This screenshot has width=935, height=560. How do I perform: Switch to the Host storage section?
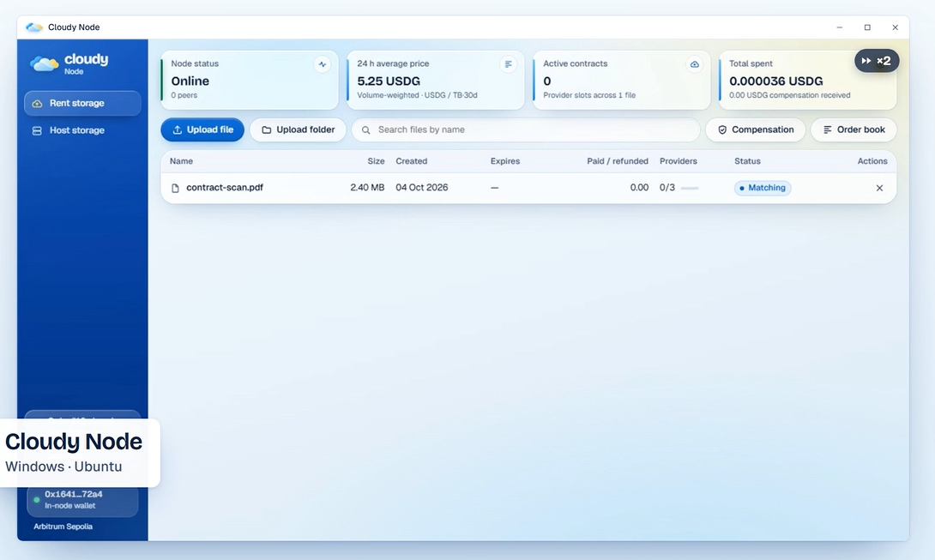82,130
